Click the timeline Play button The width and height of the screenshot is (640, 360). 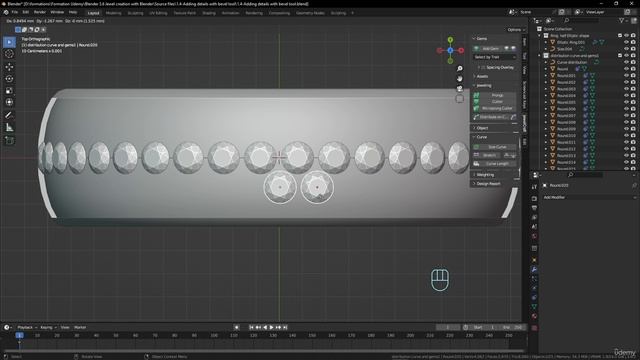(271, 327)
